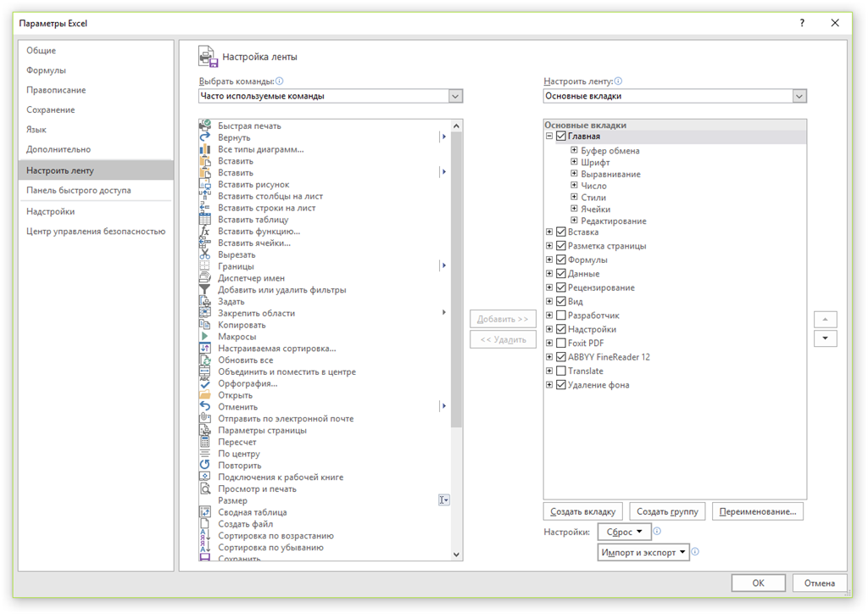Open the Сброс dropdown button
This screenshot has width=868, height=614.
pos(625,532)
